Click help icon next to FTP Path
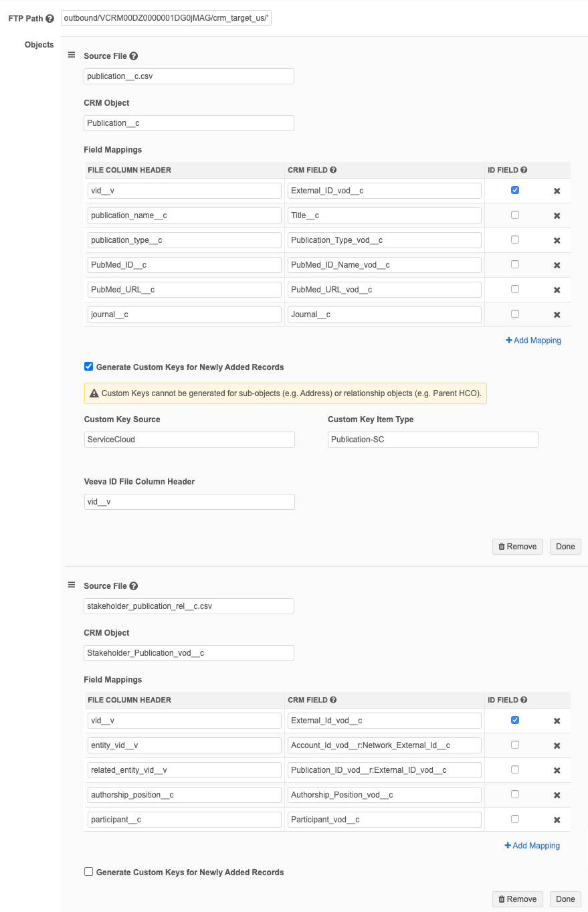Screen dimensions: 588x912 50,19
